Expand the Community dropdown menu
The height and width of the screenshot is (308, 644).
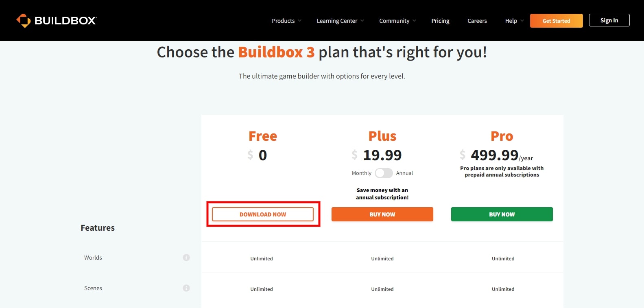pos(397,21)
